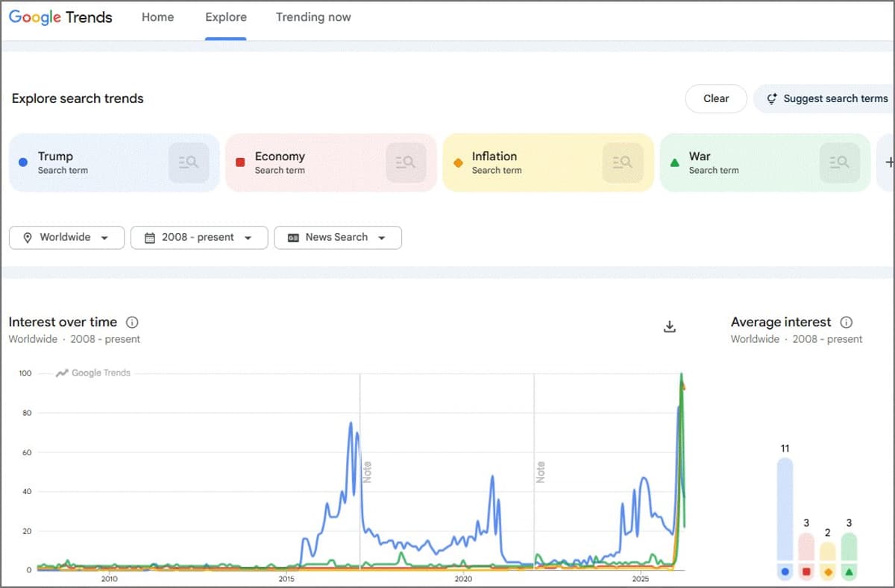Go to the Home tab

tap(157, 17)
